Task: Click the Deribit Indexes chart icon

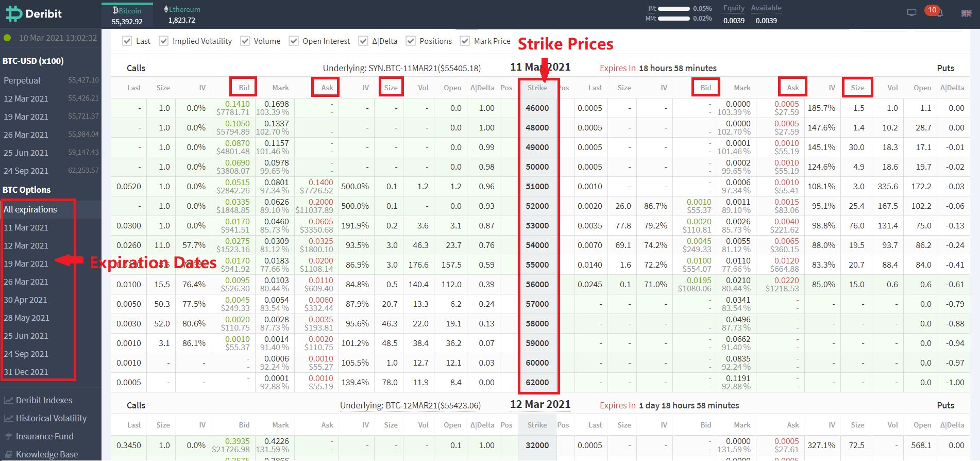Action: pos(8,400)
